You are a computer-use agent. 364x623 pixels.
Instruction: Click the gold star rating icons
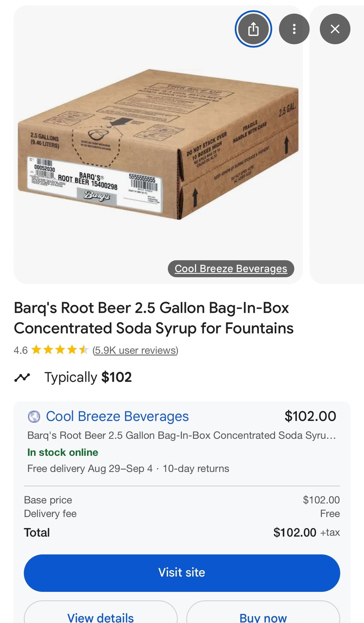(60, 350)
